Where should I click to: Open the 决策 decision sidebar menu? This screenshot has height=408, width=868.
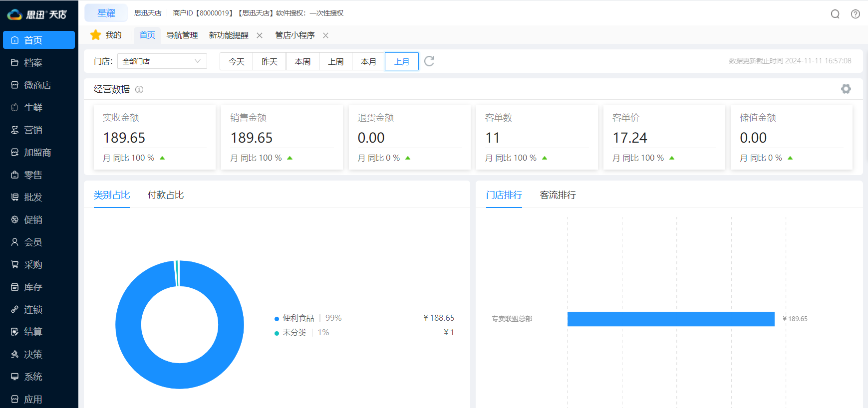pos(39,354)
